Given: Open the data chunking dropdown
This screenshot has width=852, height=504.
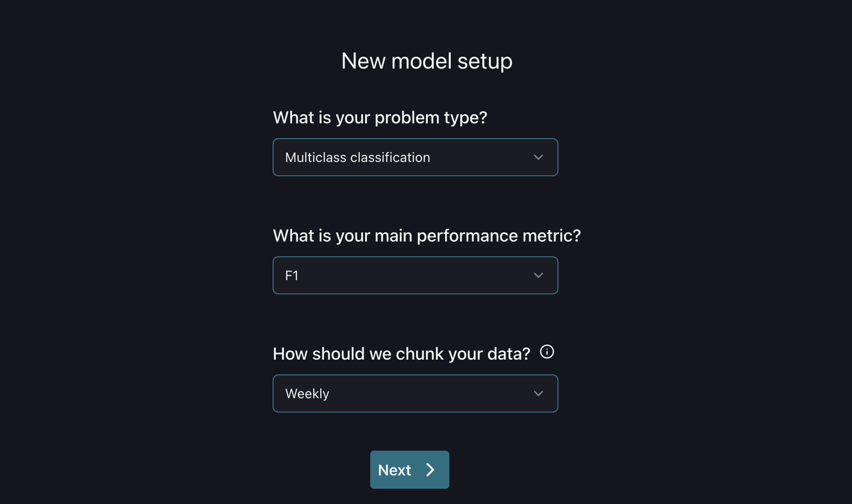Looking at the screenshot, I should (415, 393).
